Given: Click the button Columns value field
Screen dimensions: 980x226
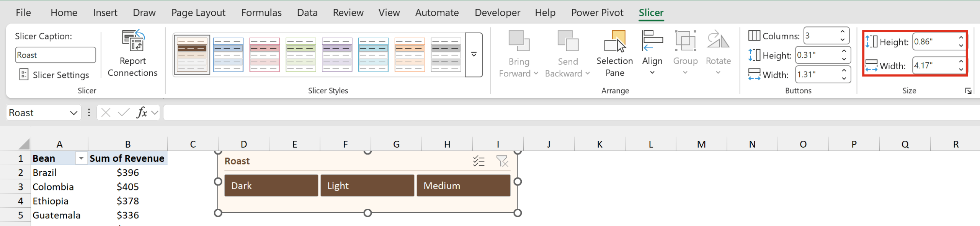Looking at the screenshot, I should 821,36.
